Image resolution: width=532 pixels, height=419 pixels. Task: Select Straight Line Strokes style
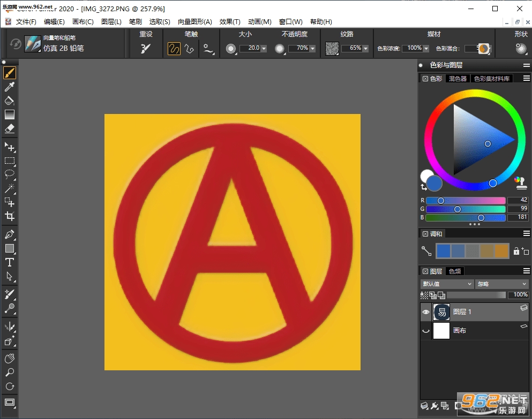pyautogui.click(x=189, y=49)
